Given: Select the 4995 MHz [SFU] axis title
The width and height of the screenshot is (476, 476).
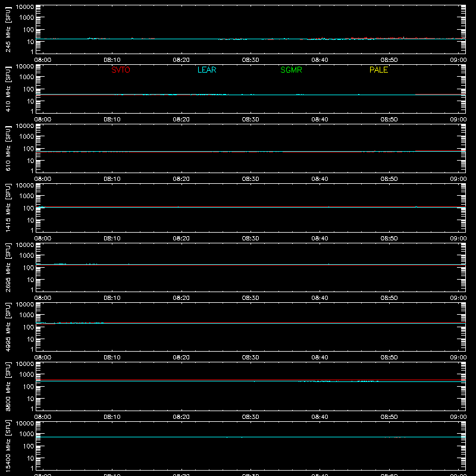Looking at the screenshot, I should (8, 327).
